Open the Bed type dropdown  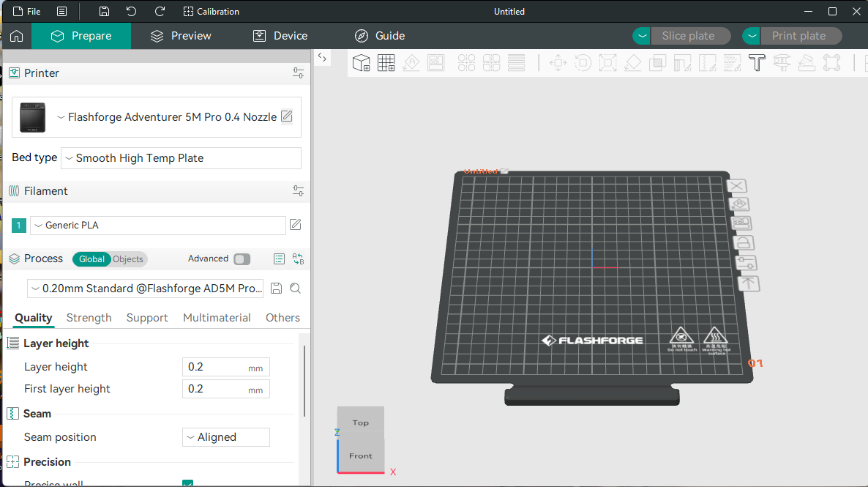pyautogui.click(x=181, y=158)
